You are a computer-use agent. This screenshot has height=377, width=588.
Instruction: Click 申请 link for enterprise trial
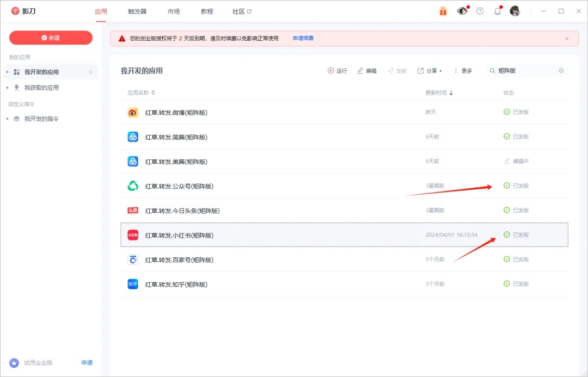pos(87,363)
